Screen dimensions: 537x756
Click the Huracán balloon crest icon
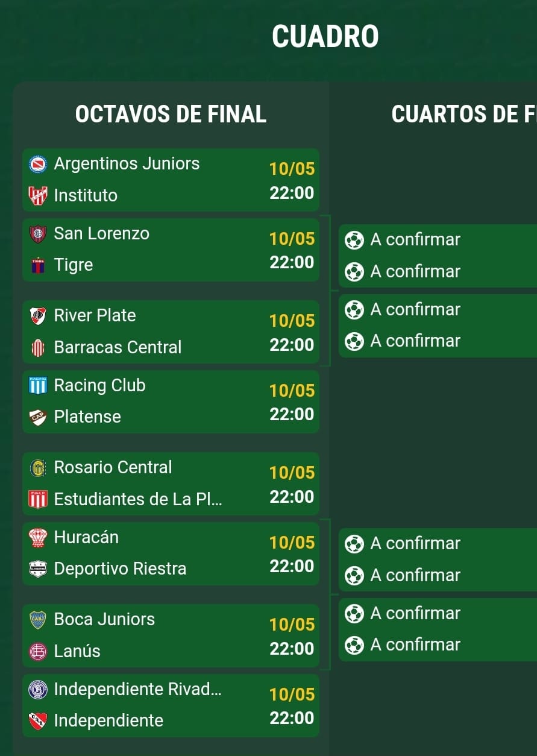[38, 538]
